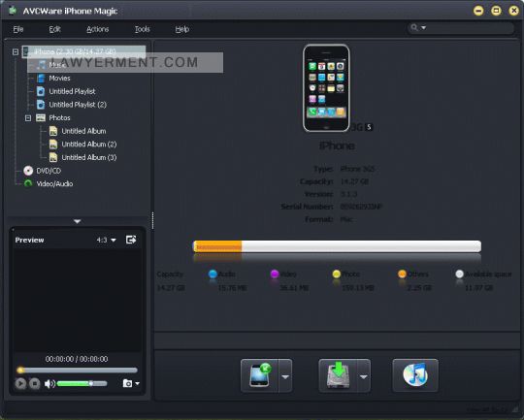Select the Photos folder label
Viewport: 524px width, 420px height.
59,118
